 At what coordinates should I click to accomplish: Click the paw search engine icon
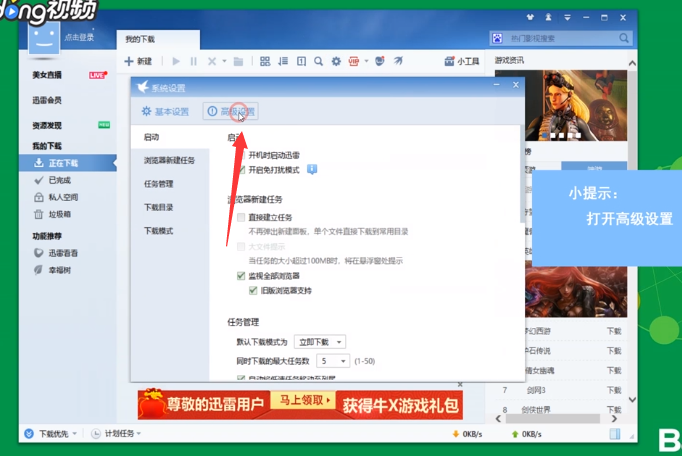[497, 38]
